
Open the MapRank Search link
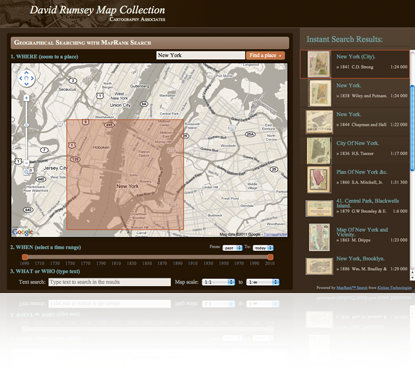(352, 288)
